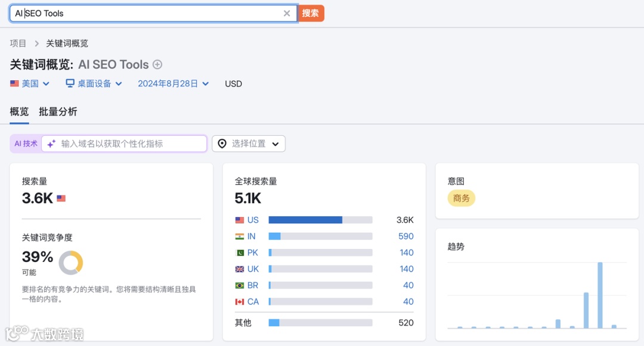
Task: Switch to the 概览 tab
Action: [x=19, y=111]
